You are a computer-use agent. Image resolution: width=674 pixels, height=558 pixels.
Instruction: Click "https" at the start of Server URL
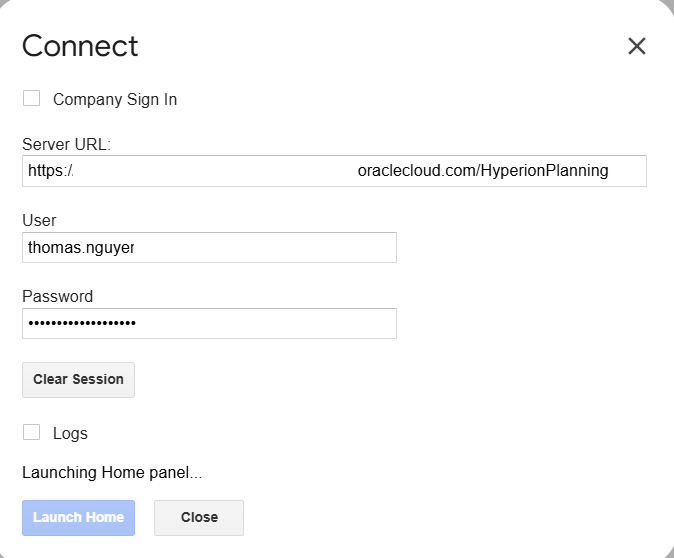(46, 171)
